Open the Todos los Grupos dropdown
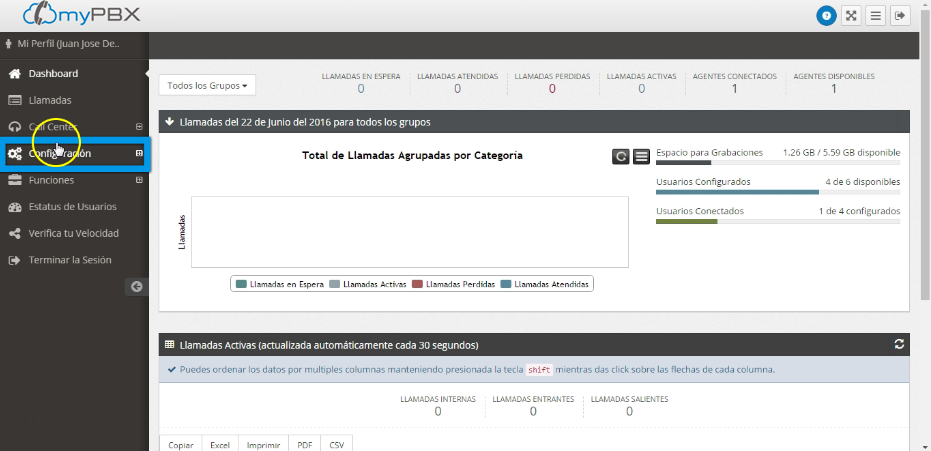This screenshot has width=931, height=451. point(208,86)
